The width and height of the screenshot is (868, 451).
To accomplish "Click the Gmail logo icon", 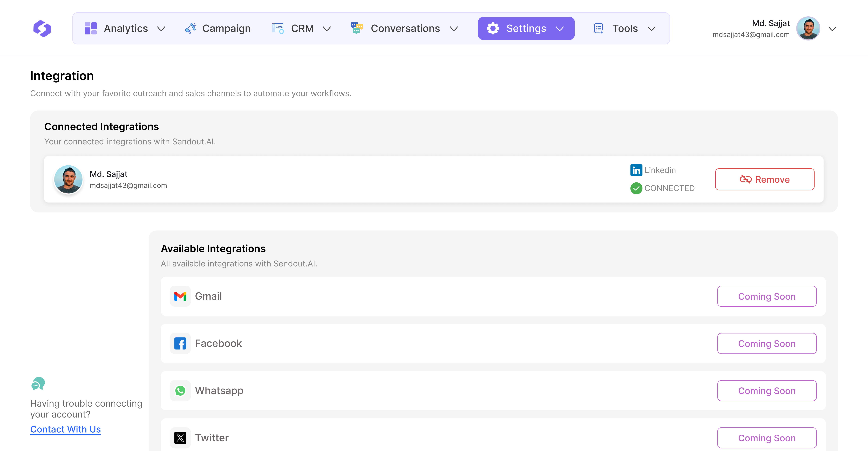I will [x=180, y=296].
